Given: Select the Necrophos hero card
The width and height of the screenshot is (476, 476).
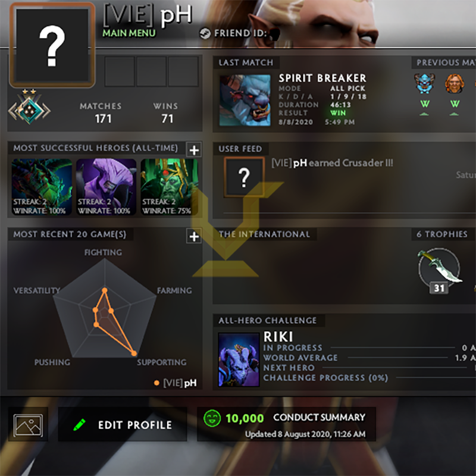Looking at the screenshot, I should click(x=42, y=187).
